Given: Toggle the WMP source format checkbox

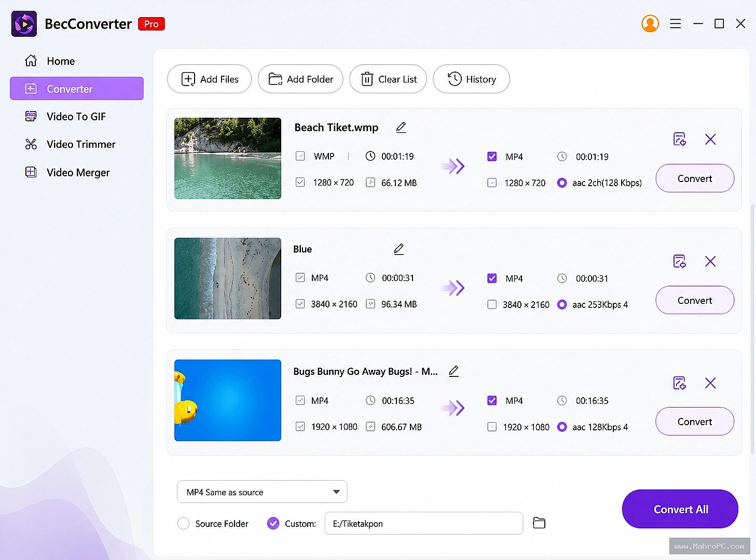Looking at the screenshot, I should [x=300, y=156].
